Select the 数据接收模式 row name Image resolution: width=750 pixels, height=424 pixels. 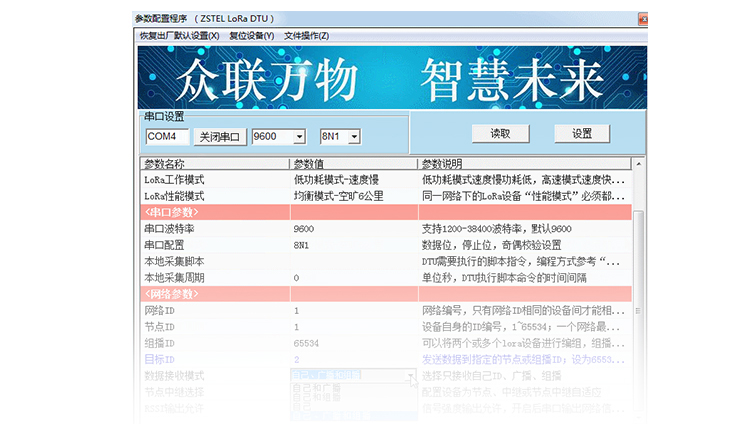[x=174, y=376]
